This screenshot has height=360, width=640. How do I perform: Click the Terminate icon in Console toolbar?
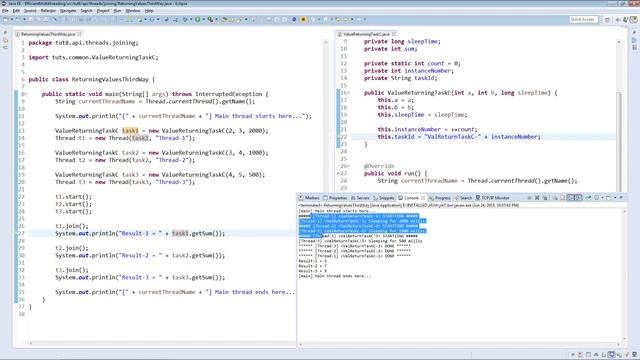pyautogui.click(x=529, y=198)
